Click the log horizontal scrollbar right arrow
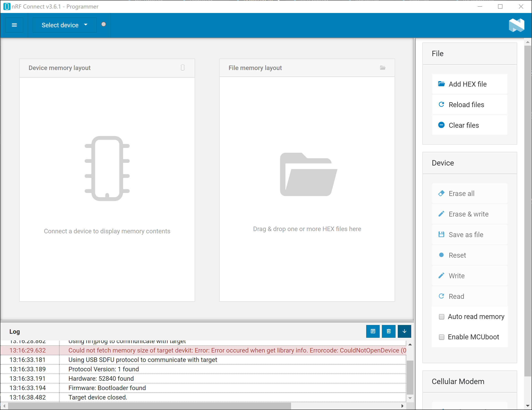The width and height of the screenshot is (532, 410). (402, 406)
